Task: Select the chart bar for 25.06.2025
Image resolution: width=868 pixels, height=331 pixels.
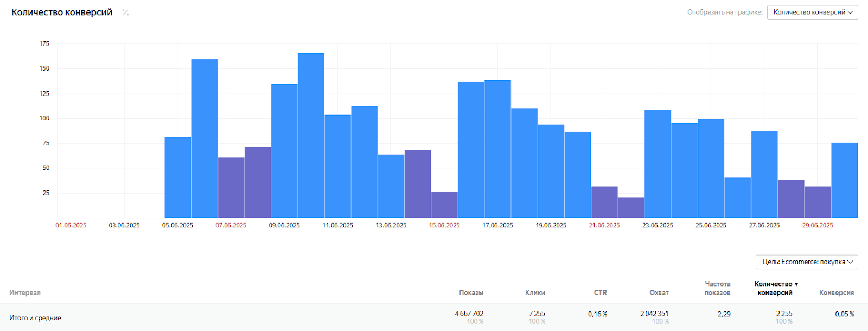Action: [x=711, y=168]
